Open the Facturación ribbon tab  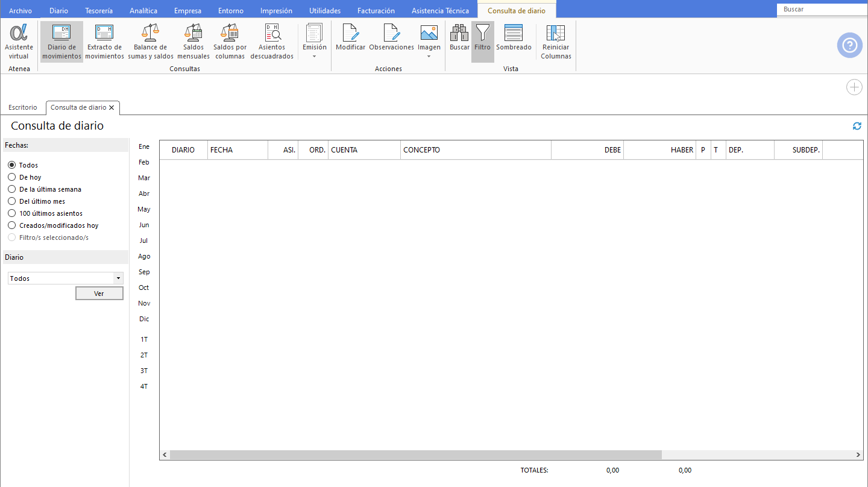tap(376, 10)
